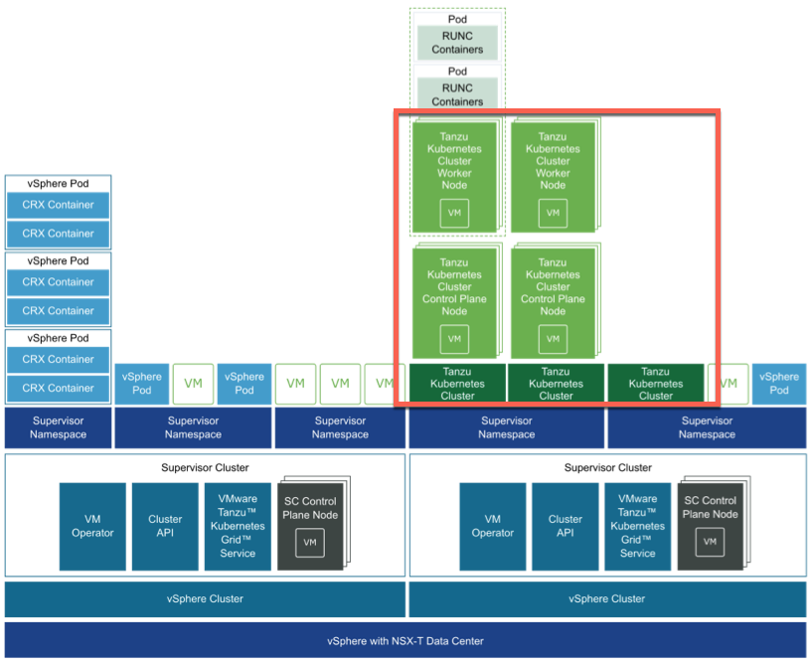Screen dimensions: 812x666
Task: Switch to the left vSphere Cluster section
Action: pyautogui.click(x=205, y=598)
